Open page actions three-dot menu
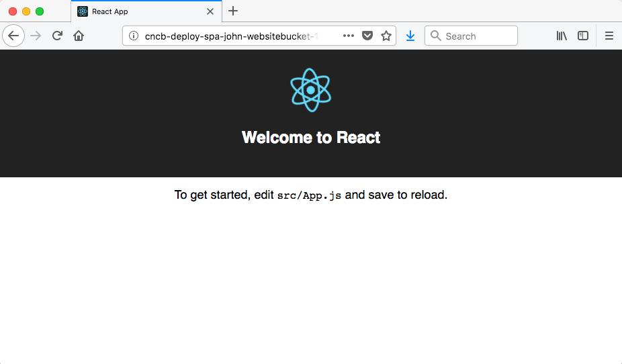The image size is (622, 364). pyautogui.click(x=349, y=36)
